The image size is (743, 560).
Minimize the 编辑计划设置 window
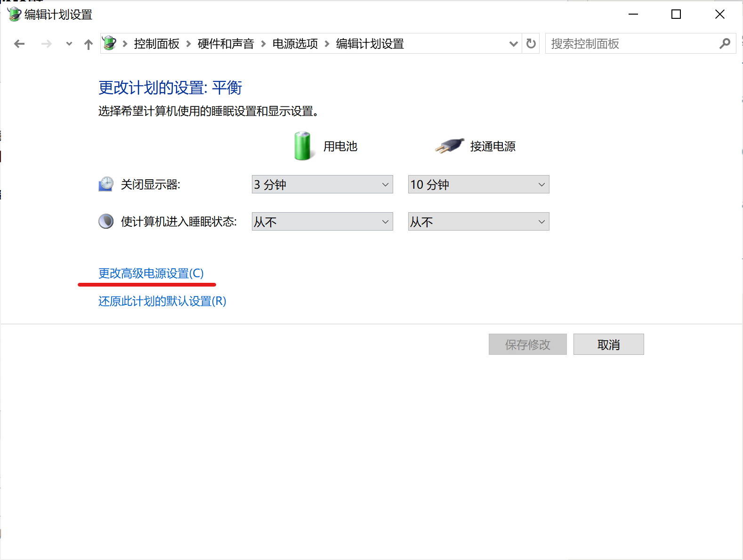click(x=633, y=14)
